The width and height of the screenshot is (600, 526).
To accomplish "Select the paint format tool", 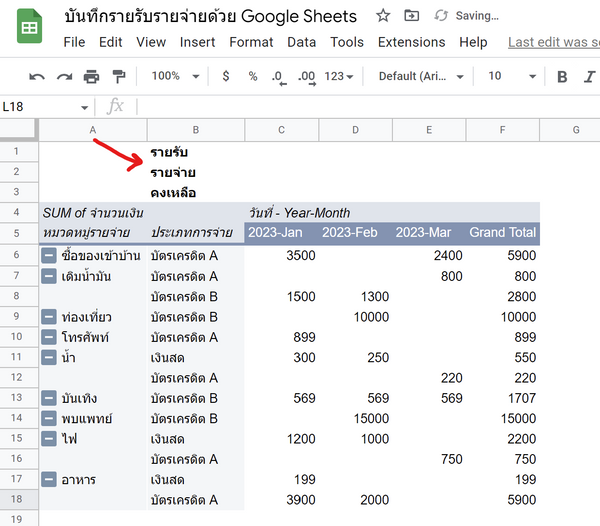I will (119, 77).
